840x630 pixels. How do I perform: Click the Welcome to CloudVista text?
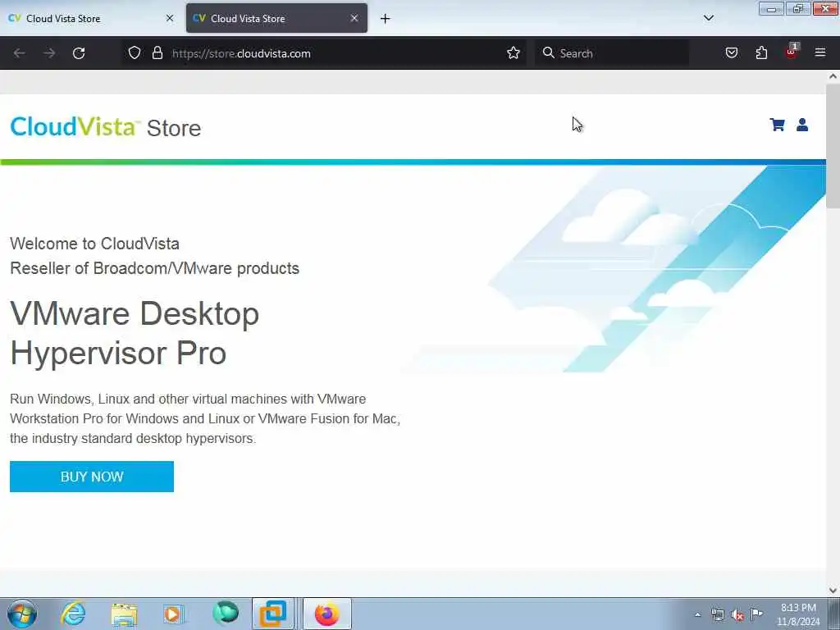[x=95, y=244]
